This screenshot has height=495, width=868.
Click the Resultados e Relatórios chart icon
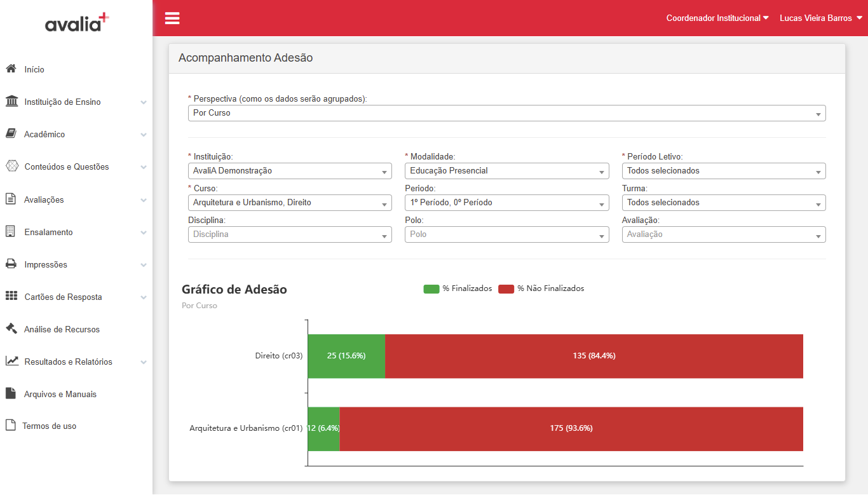(x=12, y=361)
